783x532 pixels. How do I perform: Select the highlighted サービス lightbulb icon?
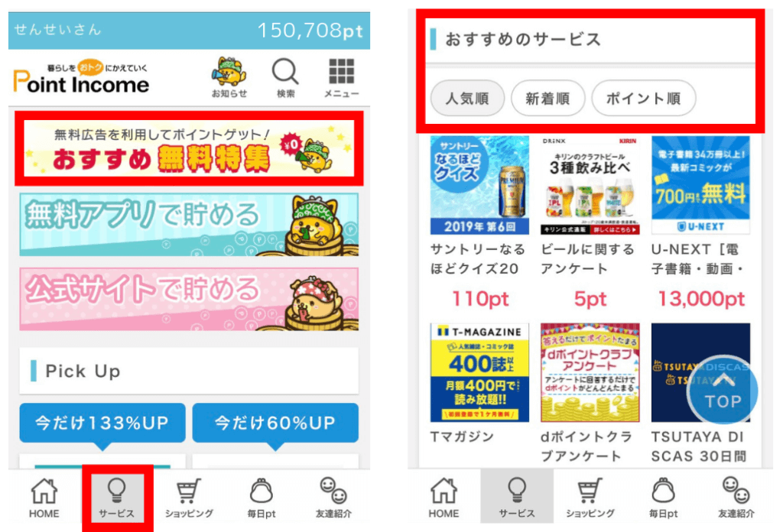(x=116, y=498)
